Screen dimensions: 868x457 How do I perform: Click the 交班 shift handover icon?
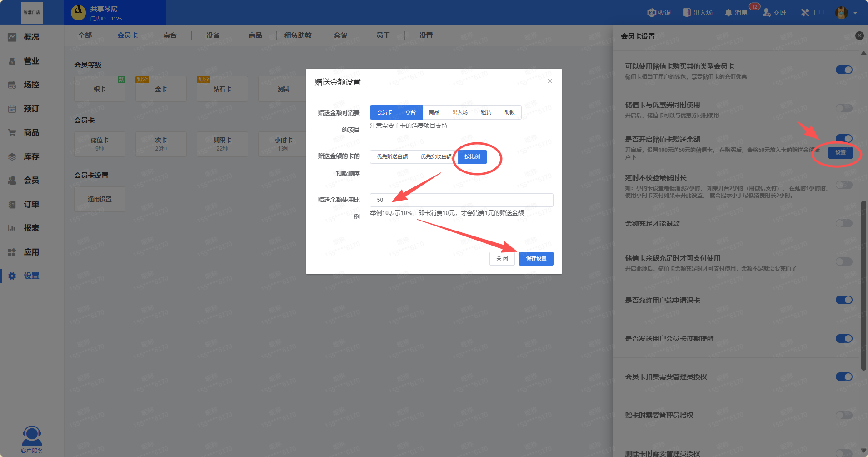[767, 13]
